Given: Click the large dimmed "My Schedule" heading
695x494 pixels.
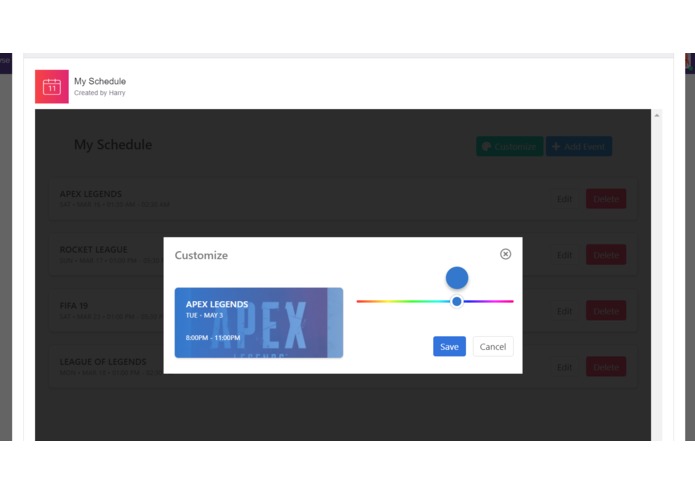Looking at the screenshot, I should [113, 144].
